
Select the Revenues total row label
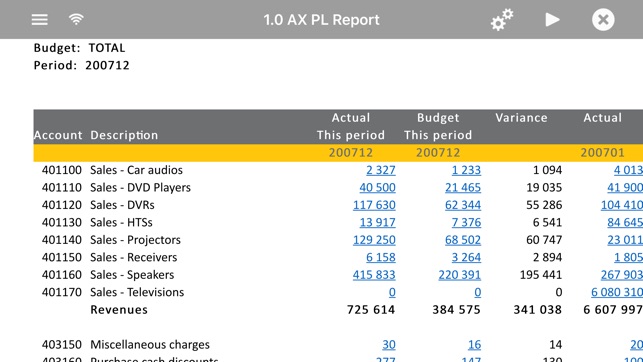tap(119, 310)
